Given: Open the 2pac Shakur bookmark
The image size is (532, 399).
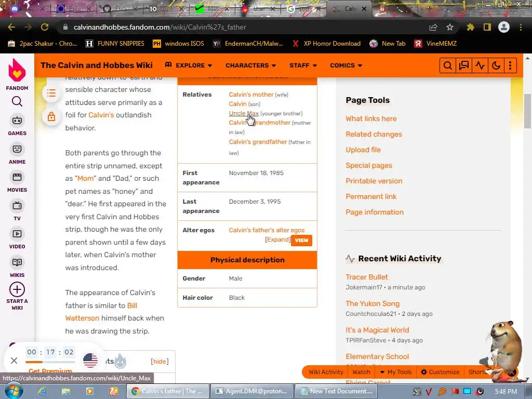Looking at the screenshot, I should point(43,44).
